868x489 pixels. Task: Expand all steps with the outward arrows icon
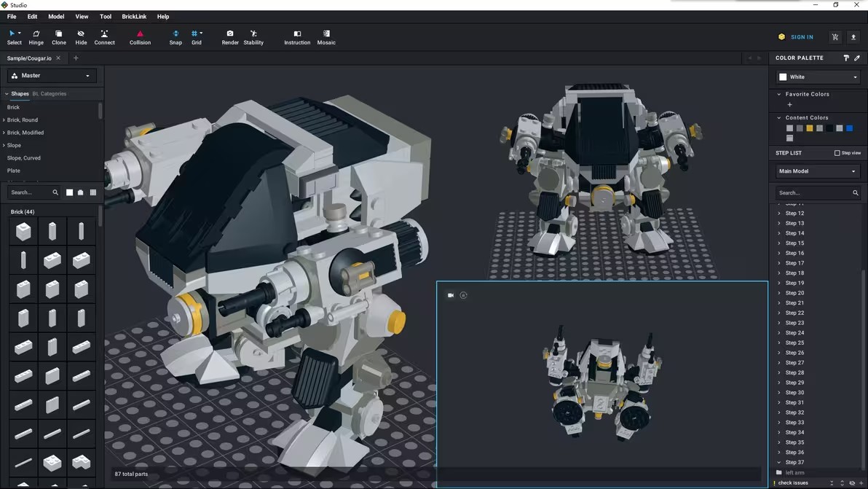(x=842, y=483)
